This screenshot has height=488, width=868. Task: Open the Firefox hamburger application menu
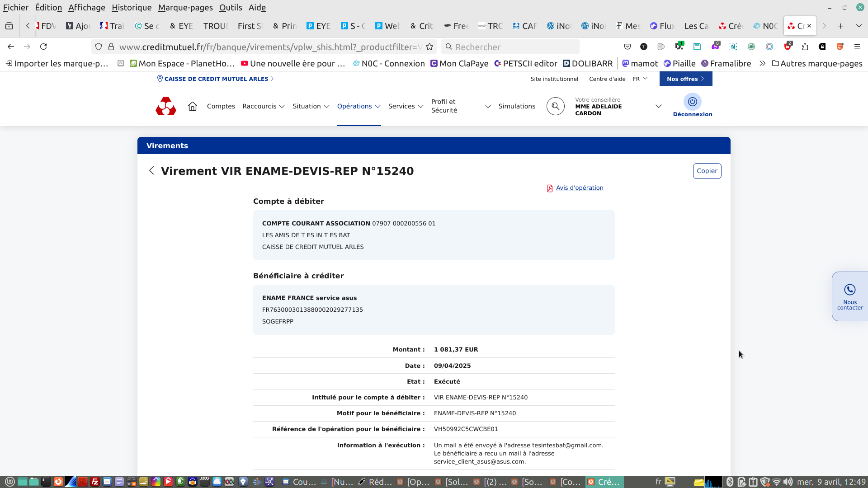point(857,47)
